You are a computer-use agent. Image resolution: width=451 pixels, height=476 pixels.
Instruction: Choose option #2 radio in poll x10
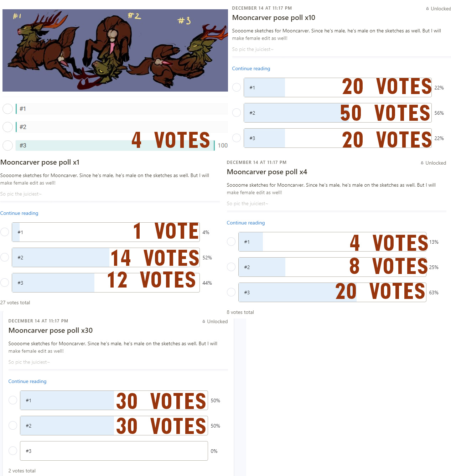(x=237, y=113)
